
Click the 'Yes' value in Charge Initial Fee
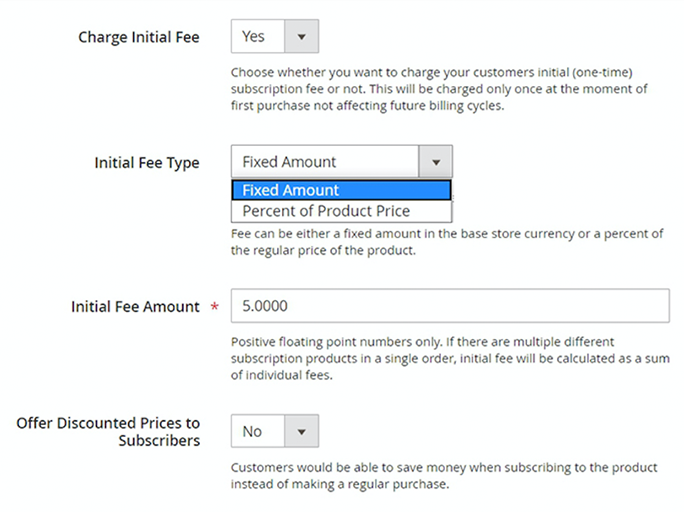point(254,37)
